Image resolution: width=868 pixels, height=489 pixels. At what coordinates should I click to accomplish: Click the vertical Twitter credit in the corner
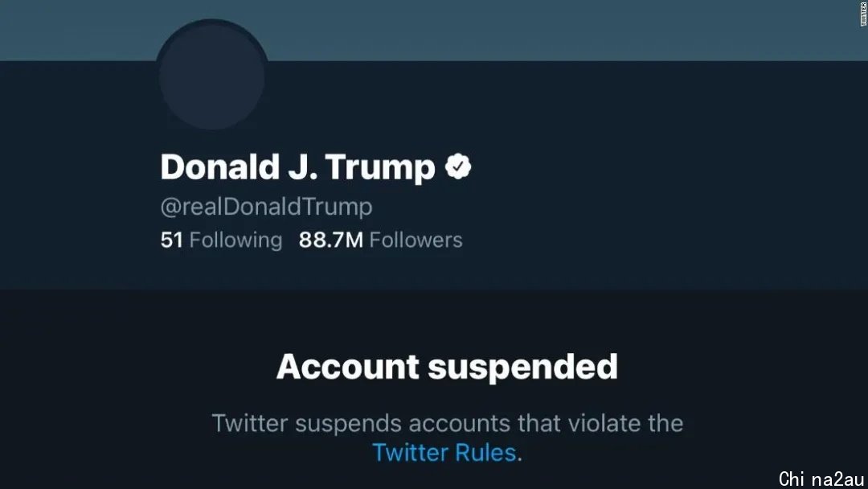pyautogui.click(x=863, y=14)
